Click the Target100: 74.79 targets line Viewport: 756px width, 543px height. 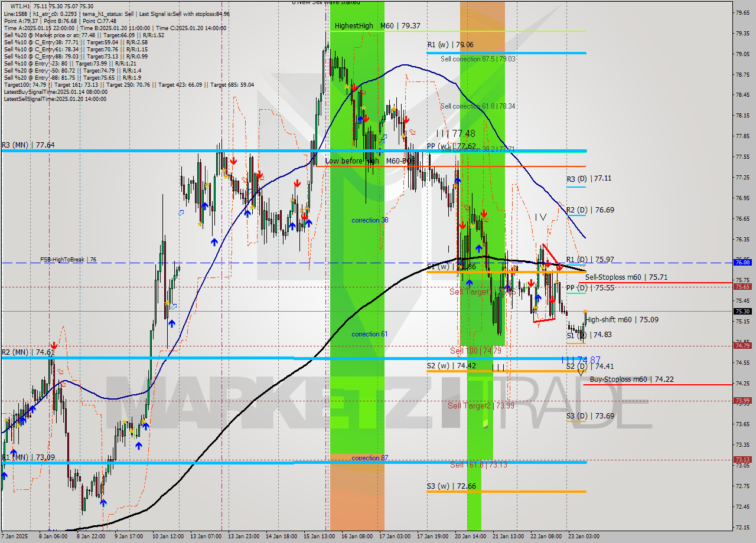tap(129, 84)
